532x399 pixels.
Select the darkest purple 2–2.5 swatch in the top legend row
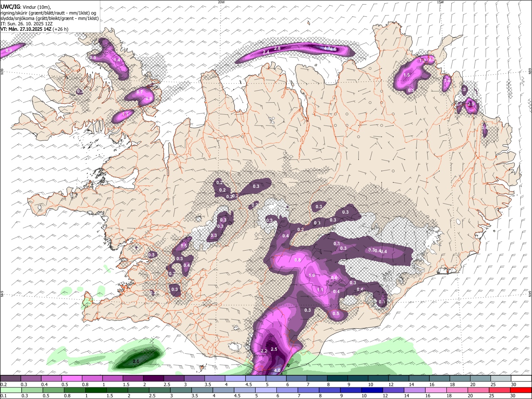(153, 378)
